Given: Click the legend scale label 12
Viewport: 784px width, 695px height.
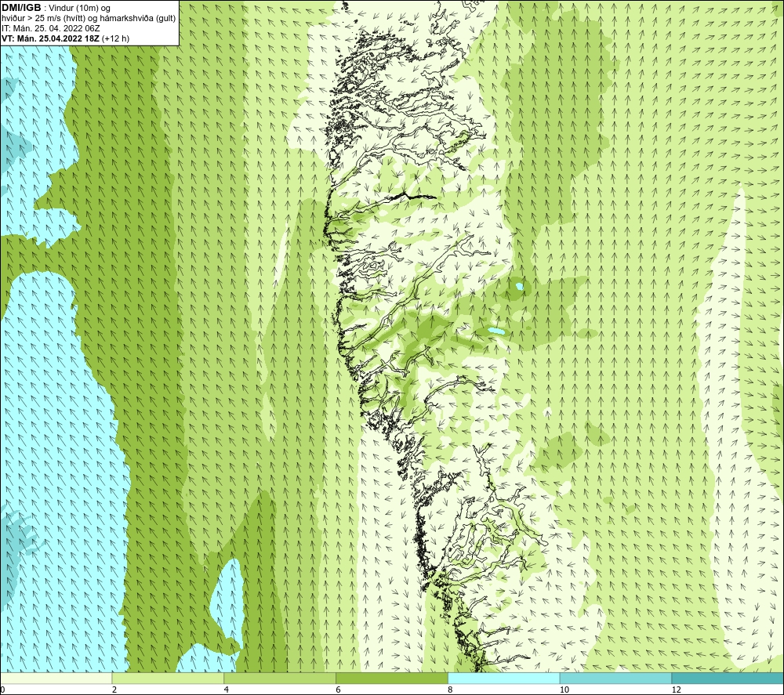Looking at the screenshot, I should point(677,690).
